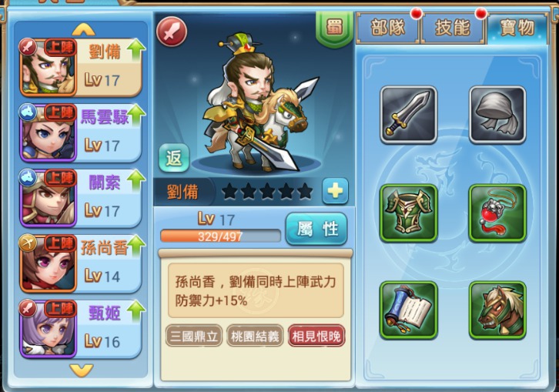Screen dimensions: 559x392
Task: Select the sword weapon equipment slot
Action: click(409, 115)
